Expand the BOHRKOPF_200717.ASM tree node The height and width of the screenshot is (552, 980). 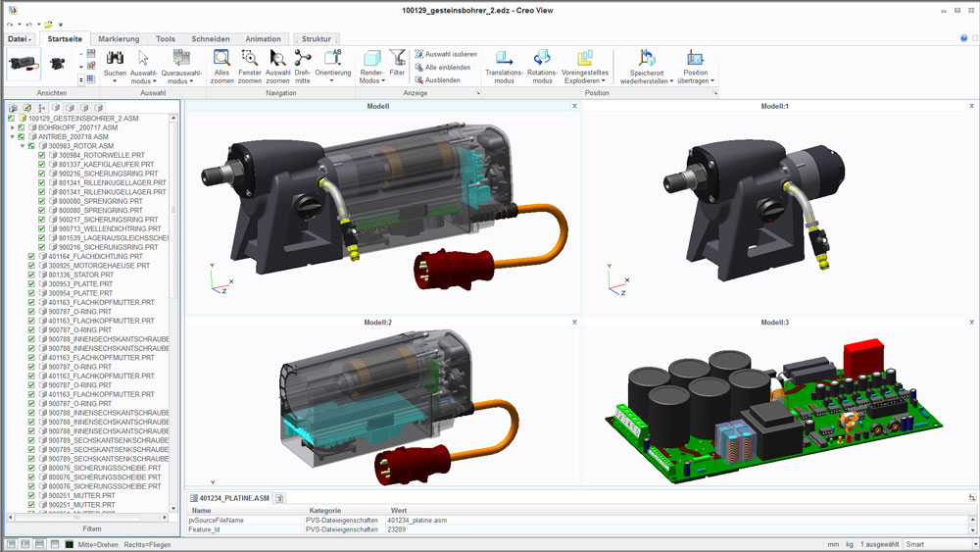click(x=12, y=127)
